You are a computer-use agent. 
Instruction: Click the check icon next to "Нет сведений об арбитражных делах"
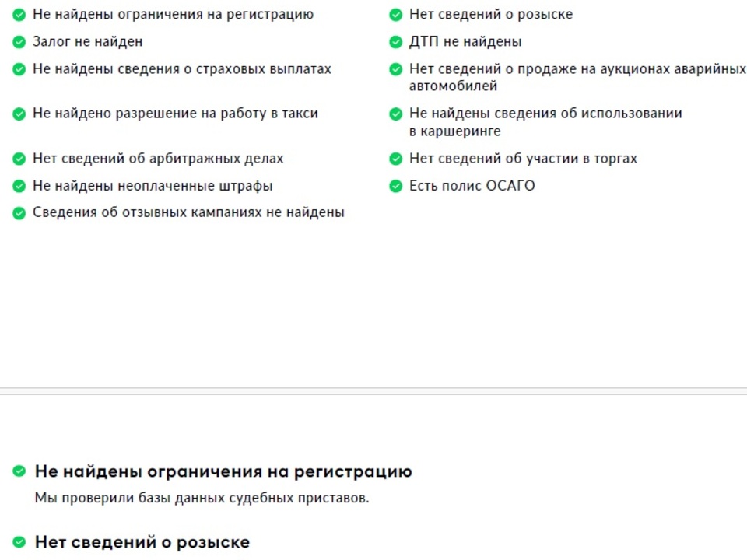(19, 159)
